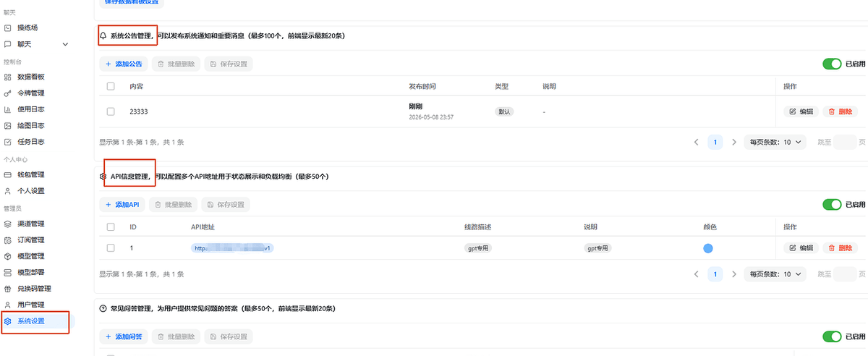Click the 模型部署 server icon
Viewport: 868px width, 356px height.
tap(8, 272)
